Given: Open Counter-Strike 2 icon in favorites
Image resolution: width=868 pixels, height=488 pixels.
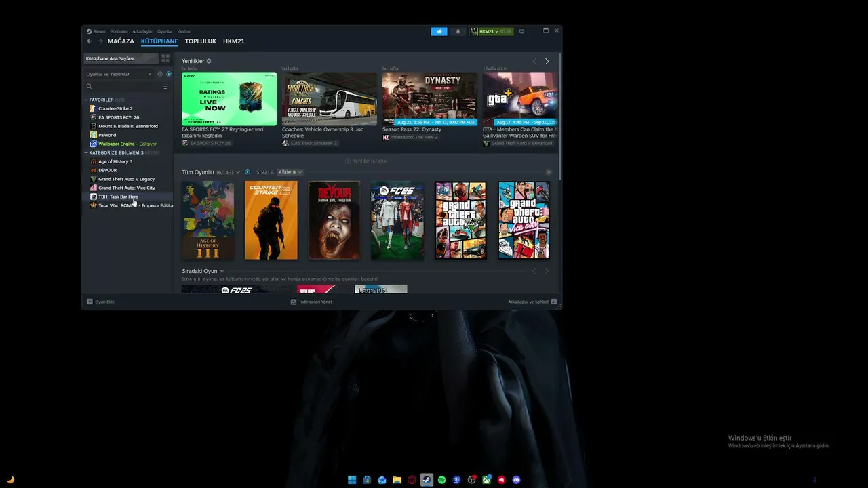Looking at the screenshot, I should point(94,108).
